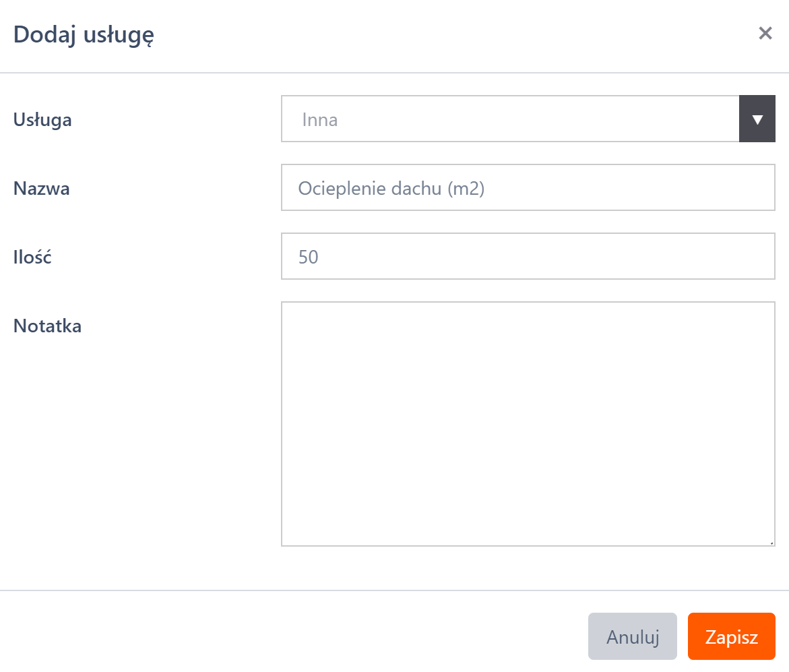The image size is (789, 672).
Task: Click the Usługa field label
Action: pos(42,120)
